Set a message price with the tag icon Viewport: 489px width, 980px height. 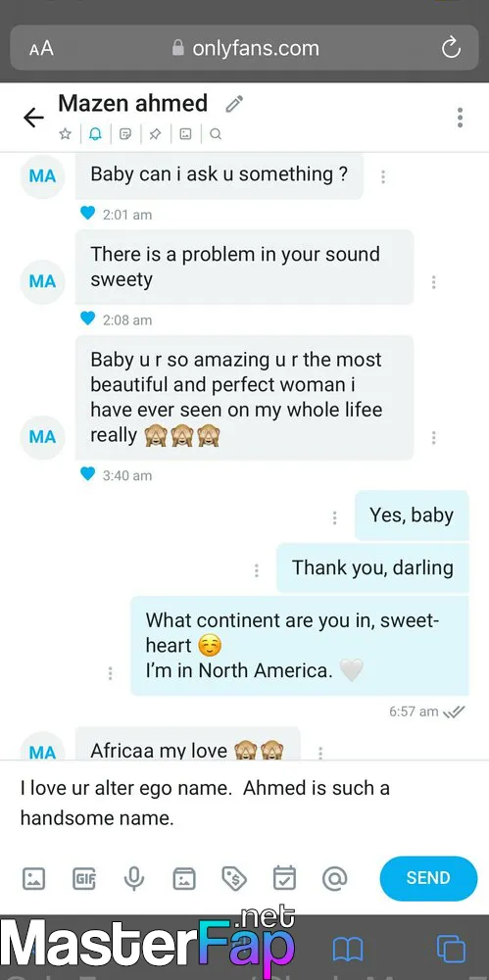click(x=234, y=878)
